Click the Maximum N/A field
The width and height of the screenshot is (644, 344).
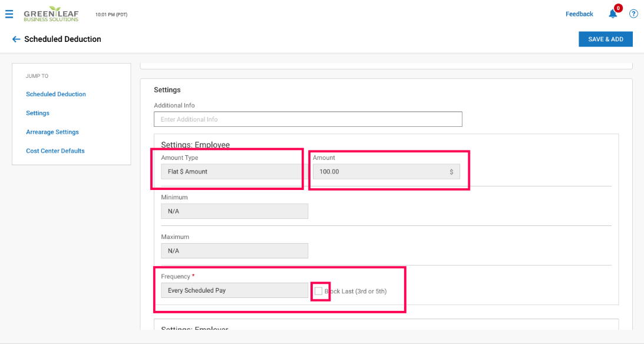click(x=234, y=251)
